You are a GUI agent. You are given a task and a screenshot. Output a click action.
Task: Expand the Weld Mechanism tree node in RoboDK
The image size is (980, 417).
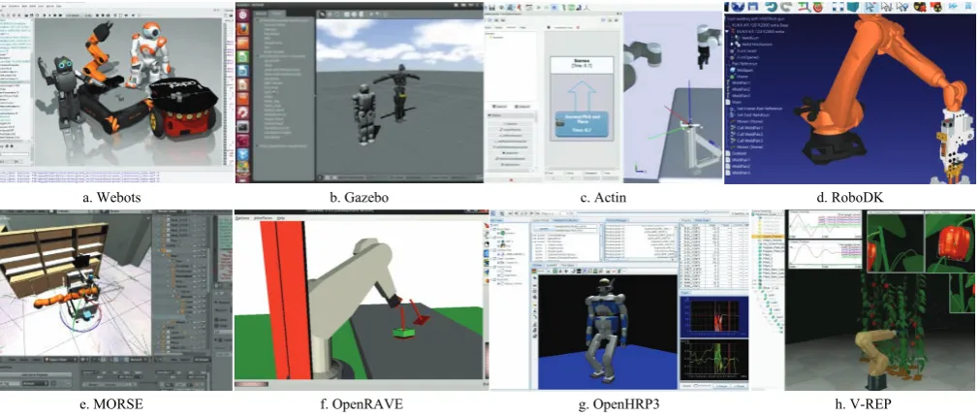pos(732,45)
